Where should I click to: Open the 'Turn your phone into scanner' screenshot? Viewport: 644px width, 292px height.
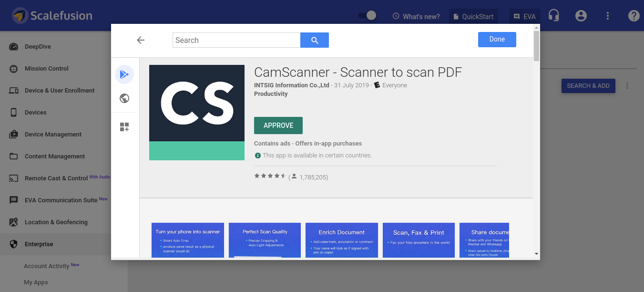[188, 240]
